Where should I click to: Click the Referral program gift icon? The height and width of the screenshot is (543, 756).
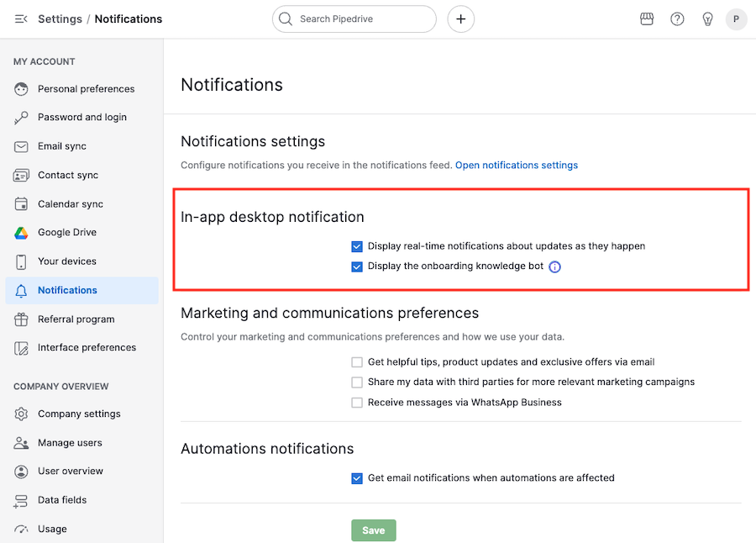(21, 319)
